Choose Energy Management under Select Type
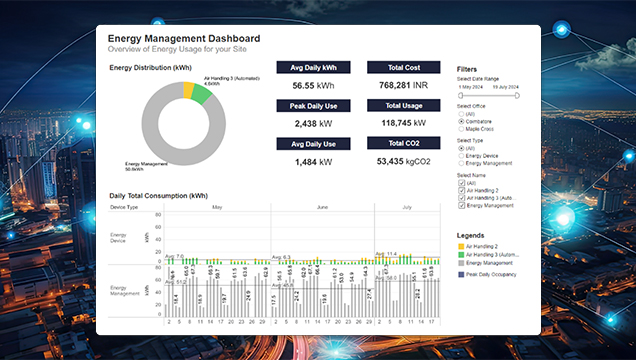The height and width of the screenshot is (360, 636). coord(461,163)
